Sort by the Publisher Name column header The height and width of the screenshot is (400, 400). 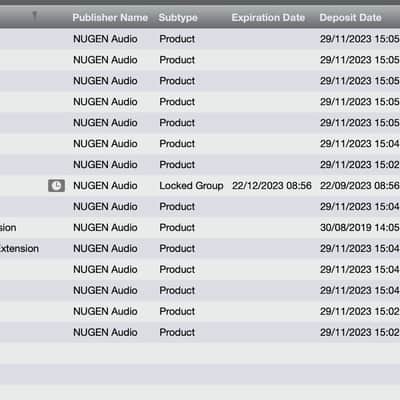pyautogui.click(x=110, y=18)
